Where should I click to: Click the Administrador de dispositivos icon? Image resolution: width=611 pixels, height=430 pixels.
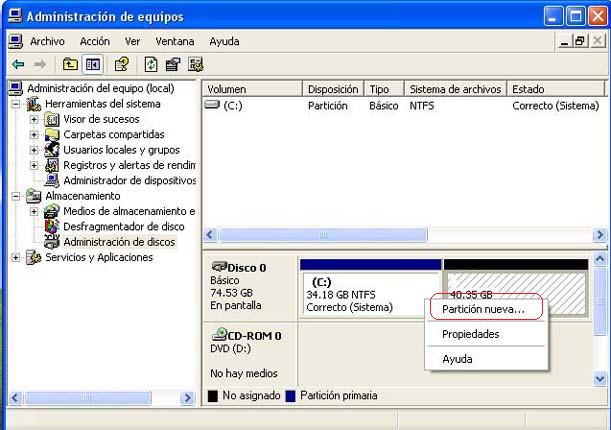[x=52, y=180]
